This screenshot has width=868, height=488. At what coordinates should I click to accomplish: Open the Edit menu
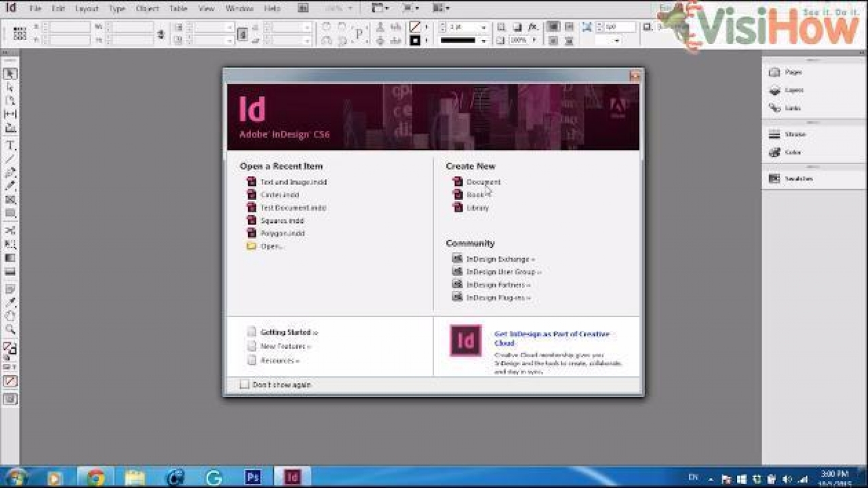(58, 9)
